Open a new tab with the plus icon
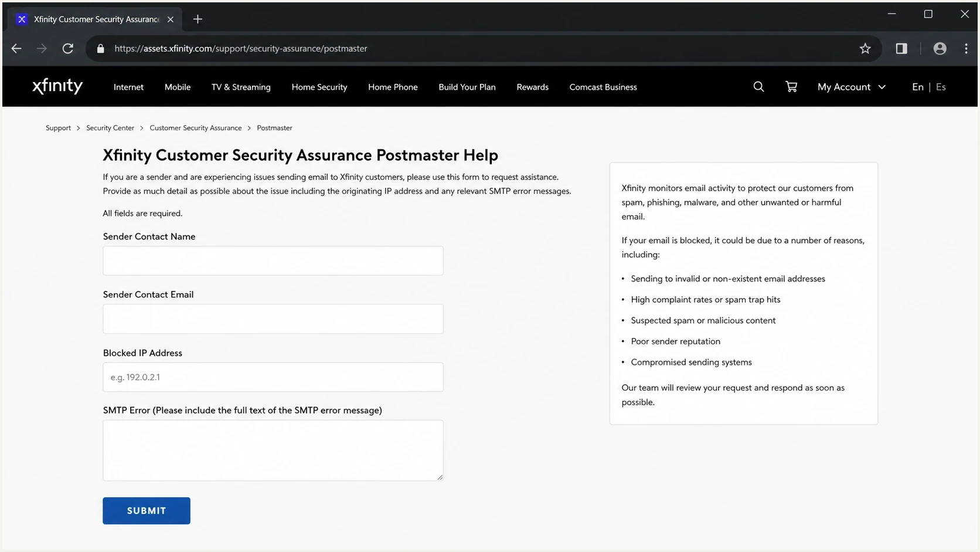This screenshot has width=980, height=552. coord(198,19)
